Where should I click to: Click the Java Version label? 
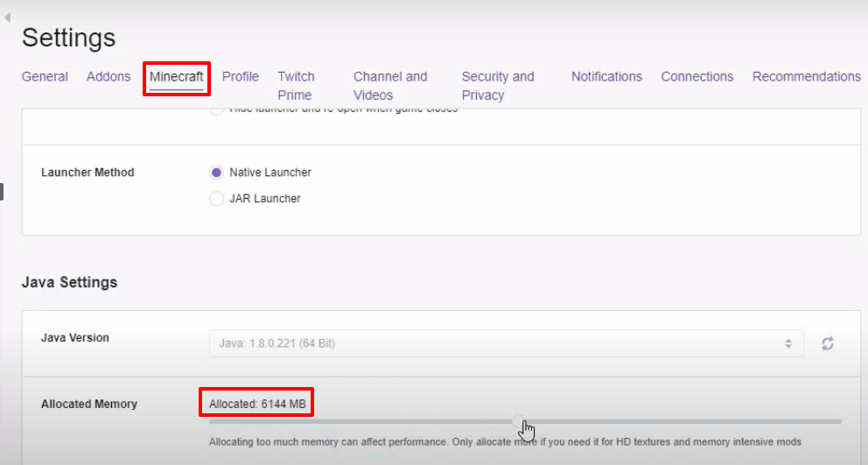(x=74, y=337)
